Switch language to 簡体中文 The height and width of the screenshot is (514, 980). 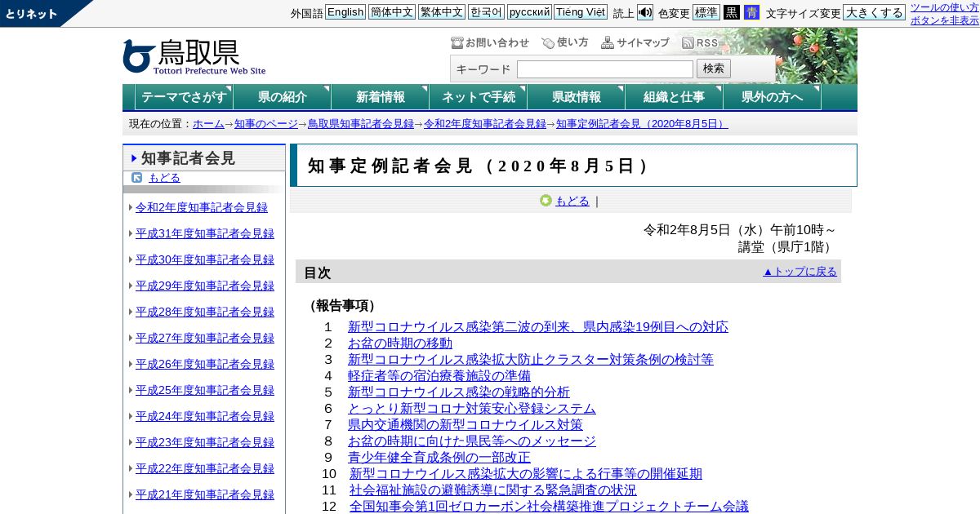[x=392, y=12]
